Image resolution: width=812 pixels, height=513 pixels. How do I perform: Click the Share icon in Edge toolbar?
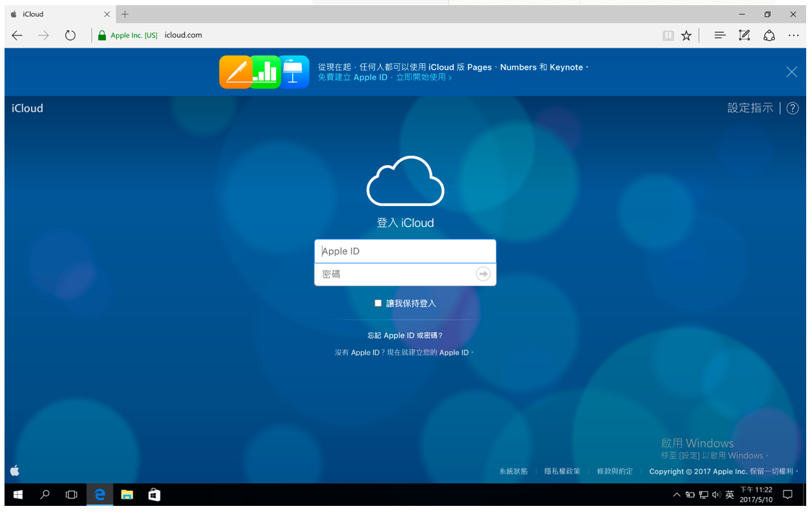tap(769, 36)
